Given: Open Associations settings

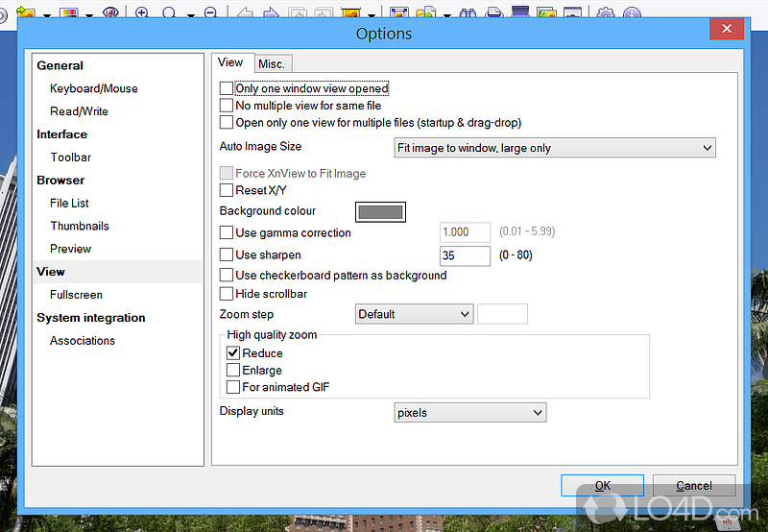Looking at the screenshot, I should point(83,341).
